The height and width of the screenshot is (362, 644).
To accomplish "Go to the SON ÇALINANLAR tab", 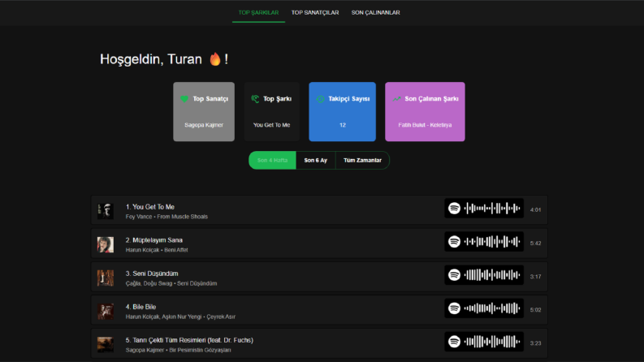I will pyautogui.click(x=375, y=13).
